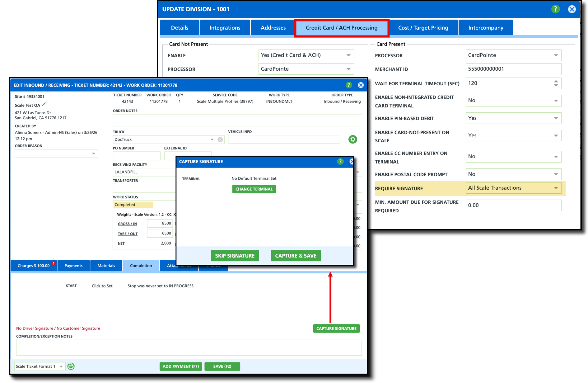The width and height of the screenshot is (588, 383).
Task: Select Credit Card / ACH Processing tab
Action: point(342,28)
